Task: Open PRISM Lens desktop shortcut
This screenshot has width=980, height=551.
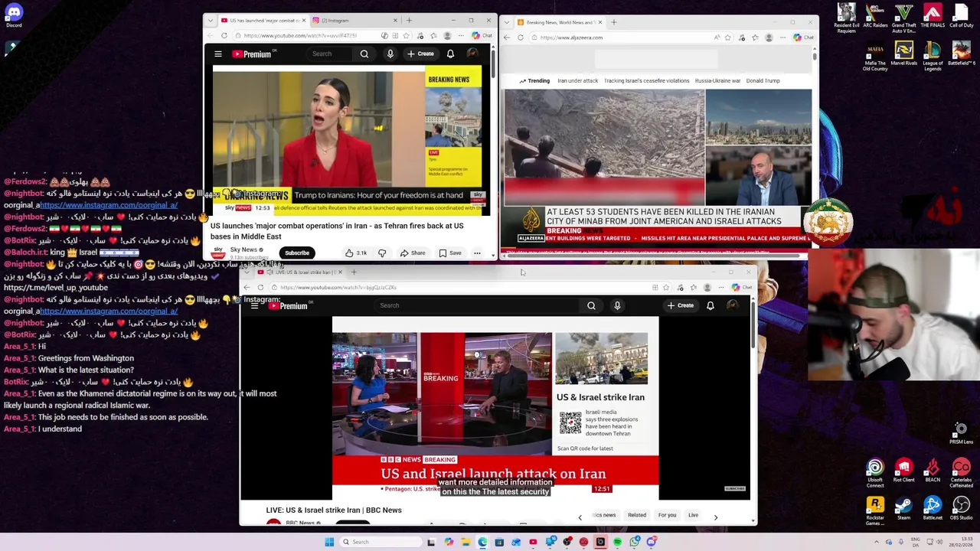Action: pyautogui.click(x=961, y=433)
